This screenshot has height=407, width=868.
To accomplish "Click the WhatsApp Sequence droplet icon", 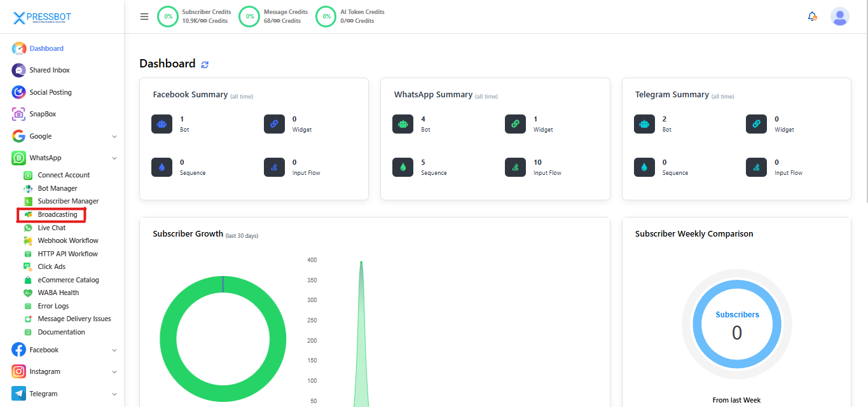I will tap(403, 167).
